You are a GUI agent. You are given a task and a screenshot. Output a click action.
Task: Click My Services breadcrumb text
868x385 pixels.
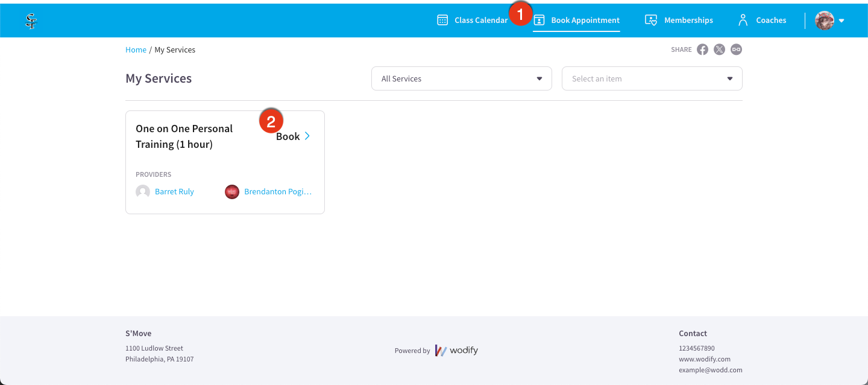pyautogui.click(x=175, y=49)
